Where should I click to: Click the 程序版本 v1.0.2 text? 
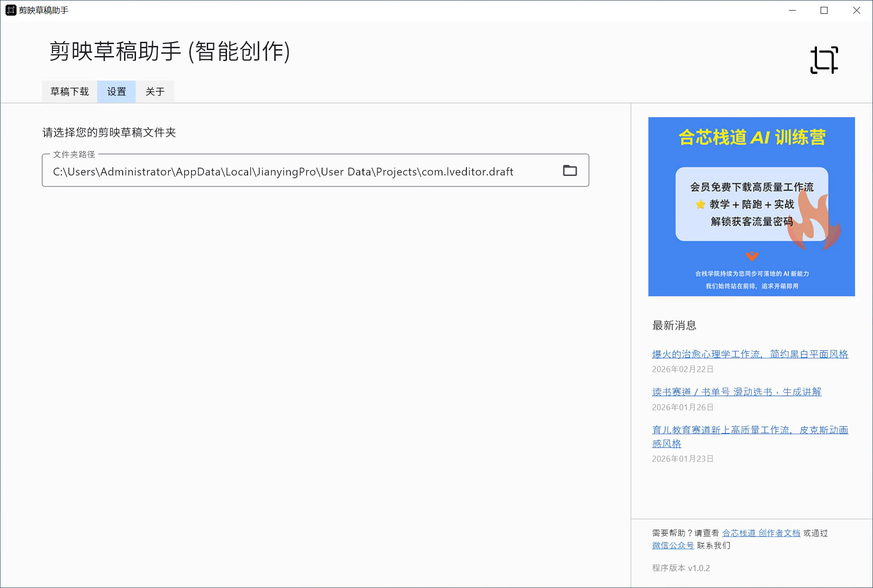click(x=681, y=568)
